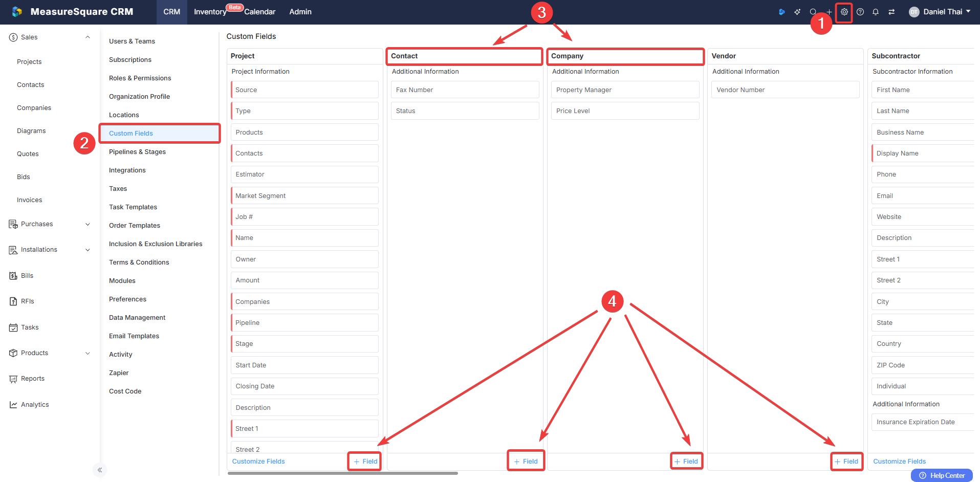Add a field to the Company column
The width and height of the screenshot is (980, 482).
[686, 462]
